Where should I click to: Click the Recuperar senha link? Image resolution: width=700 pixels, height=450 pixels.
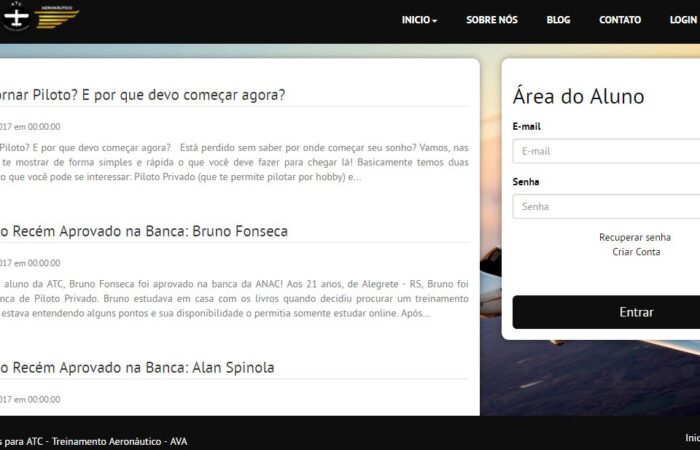[635, 237]
